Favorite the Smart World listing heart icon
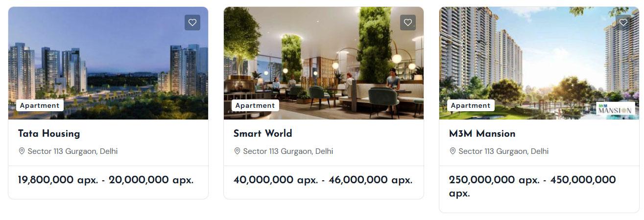Viewport: 644px width, 220px height. (x=408, y=23)
